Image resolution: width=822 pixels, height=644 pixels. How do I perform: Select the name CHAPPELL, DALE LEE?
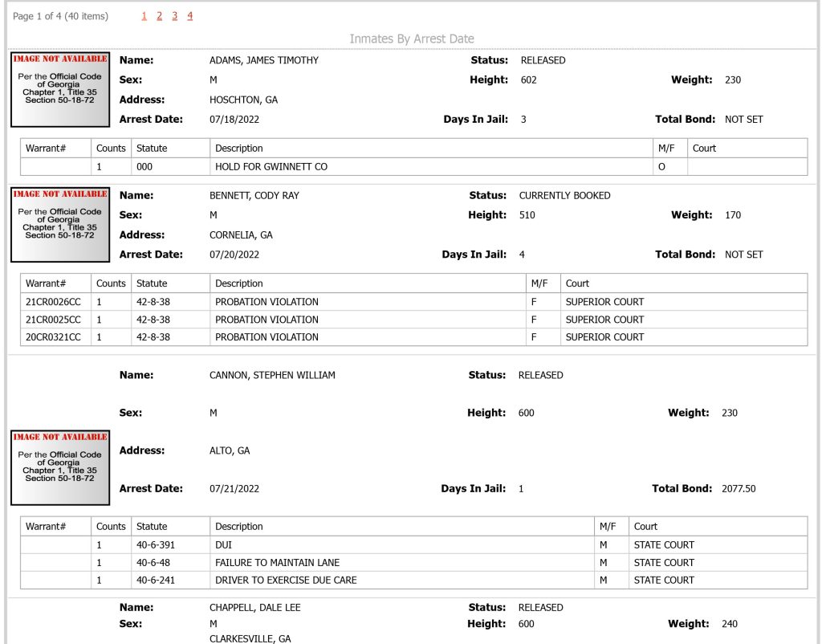[x=254, y=608]
